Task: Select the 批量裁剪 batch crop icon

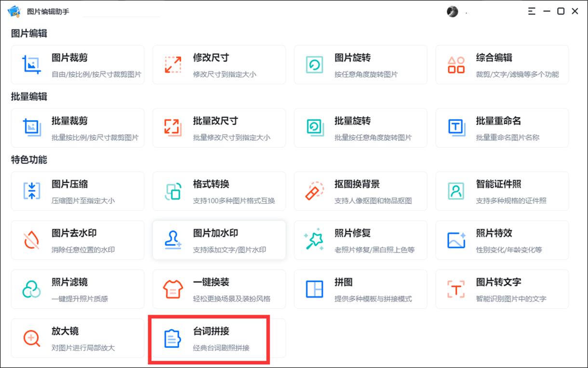Action: tap(31, 128)
